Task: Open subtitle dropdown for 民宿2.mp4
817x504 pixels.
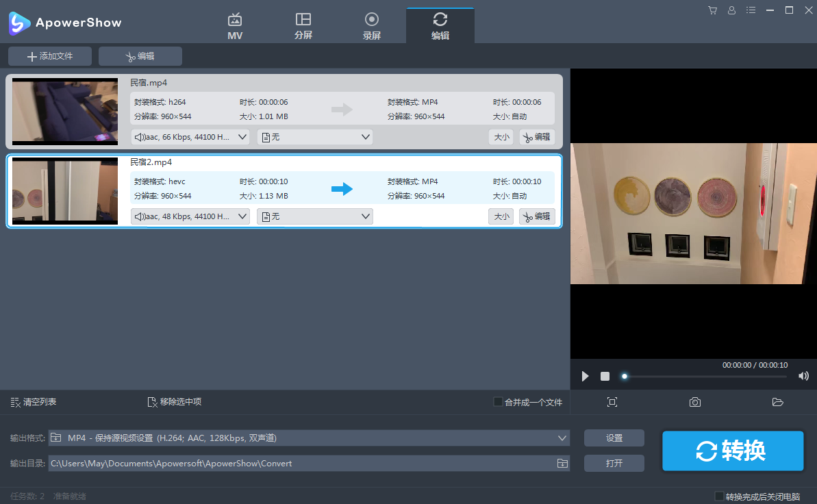Action: (315, 216)
